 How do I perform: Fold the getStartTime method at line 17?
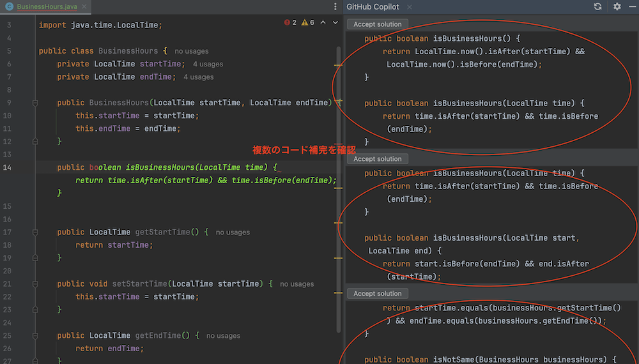[35, 232]
